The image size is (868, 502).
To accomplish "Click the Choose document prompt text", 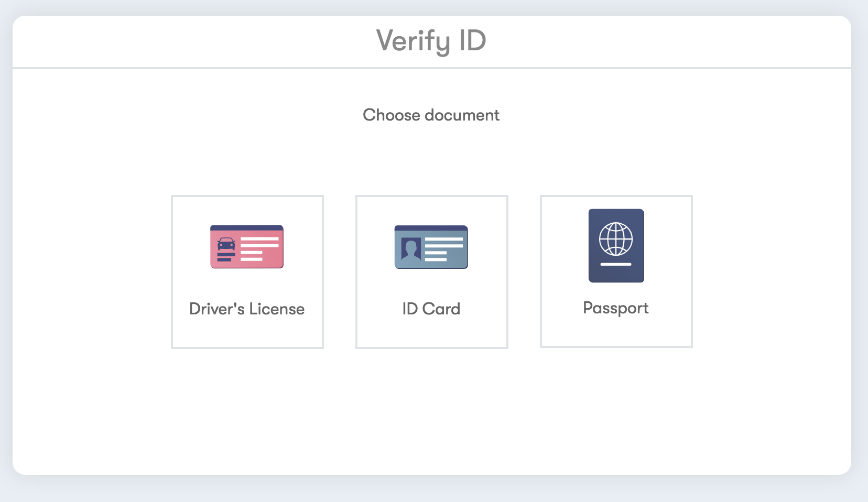I will 431,115.
